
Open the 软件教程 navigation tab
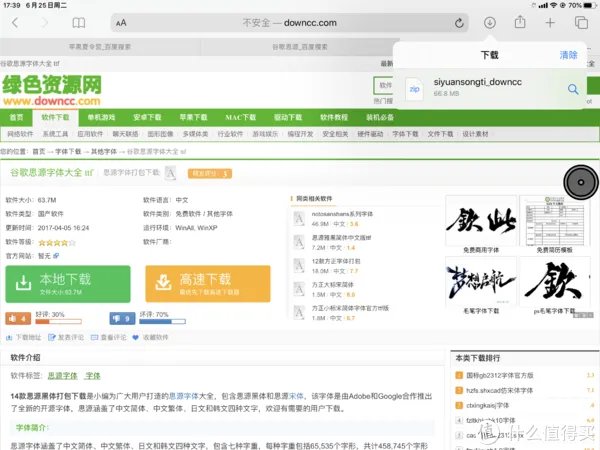334,117
